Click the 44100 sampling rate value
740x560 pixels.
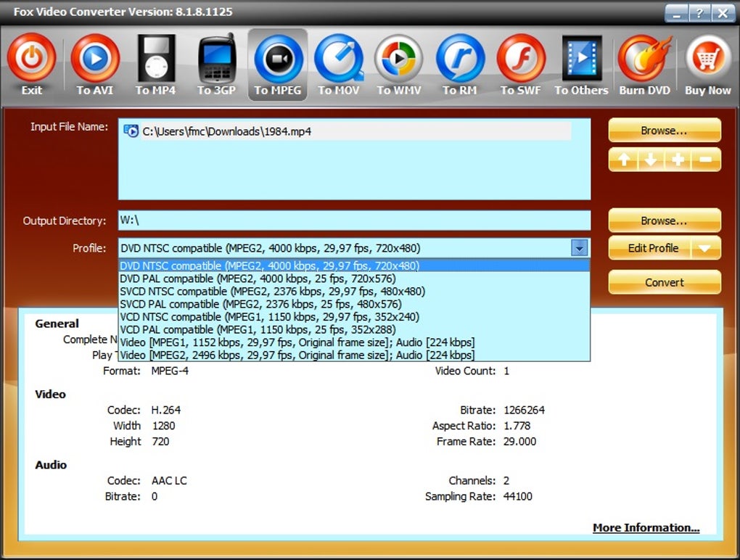pyautogui.click(x=518, y=496)
